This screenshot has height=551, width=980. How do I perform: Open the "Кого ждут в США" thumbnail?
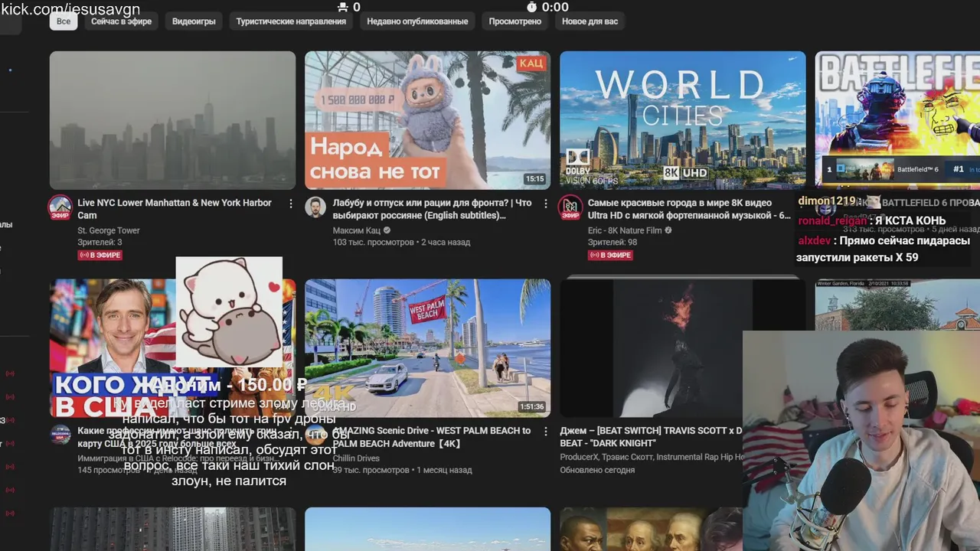coord(172,348)
